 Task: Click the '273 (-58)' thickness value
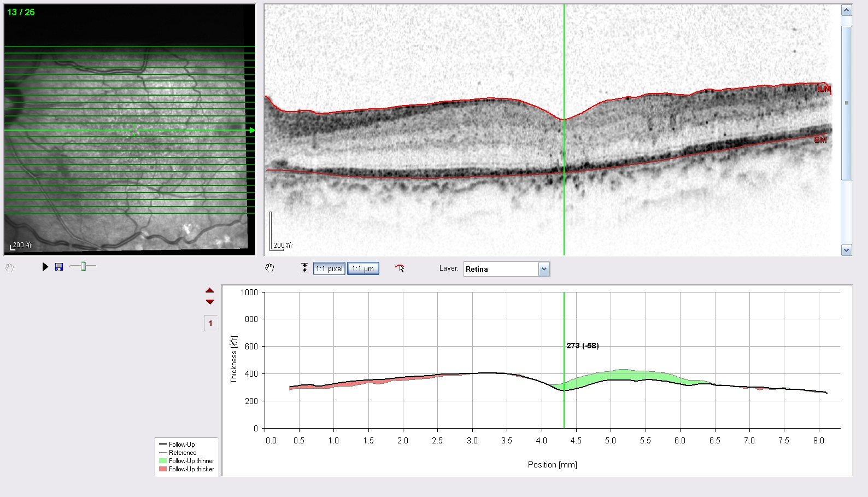coord(583,346)
